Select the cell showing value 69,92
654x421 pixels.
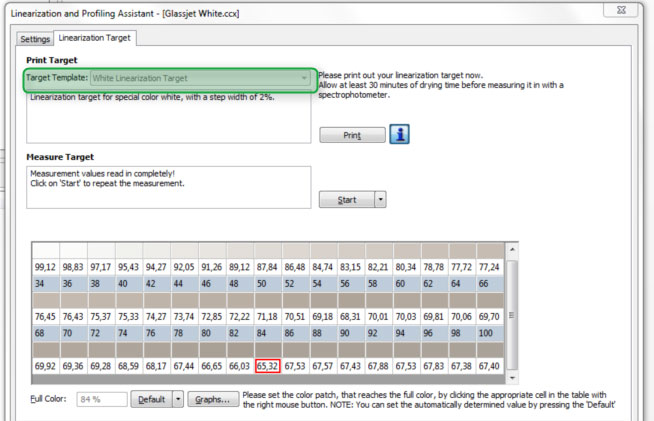[x=45, y=366]
